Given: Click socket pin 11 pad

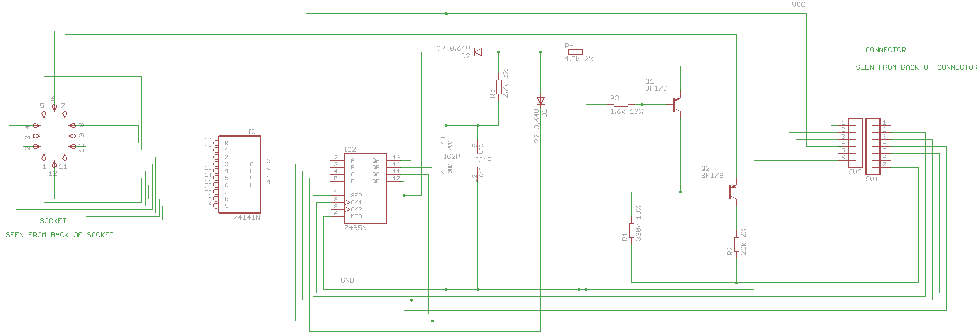Looking at the screenshot, I should click(65, 157).
